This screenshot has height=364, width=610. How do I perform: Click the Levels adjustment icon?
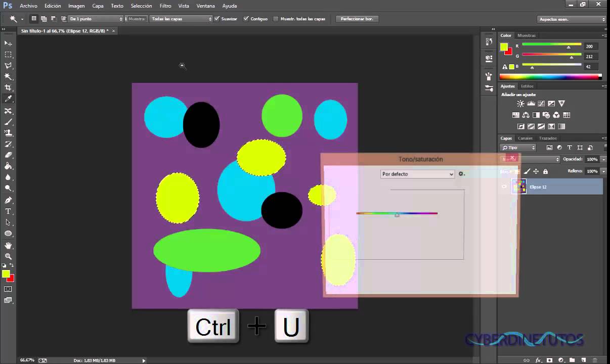(531, 103)
